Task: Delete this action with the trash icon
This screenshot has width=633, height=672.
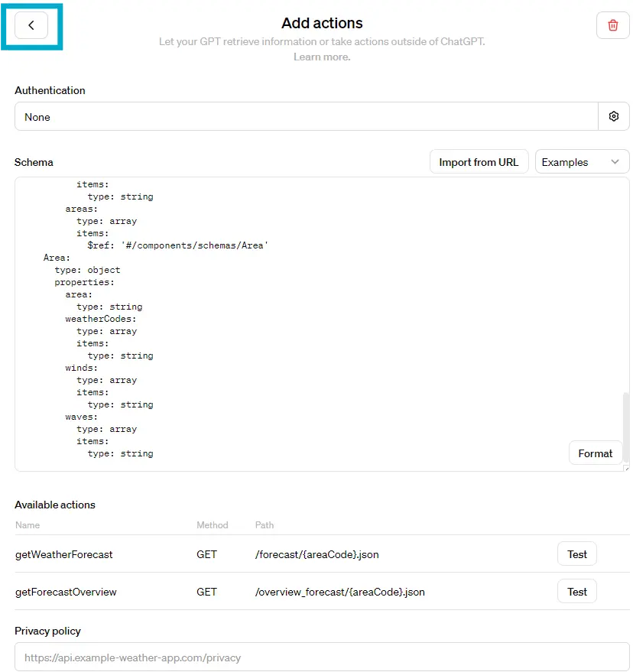Action: click(x=612, y=25)
